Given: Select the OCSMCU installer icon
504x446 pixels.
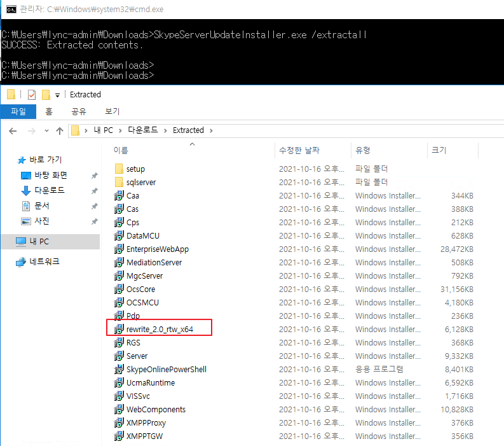Looking at the screenshot, I should pos(119,302).
